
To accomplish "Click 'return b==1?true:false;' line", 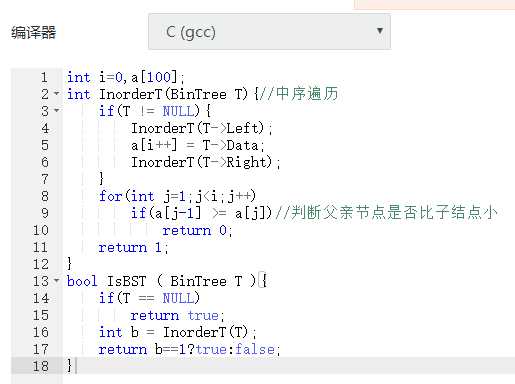I will [189, 349].
